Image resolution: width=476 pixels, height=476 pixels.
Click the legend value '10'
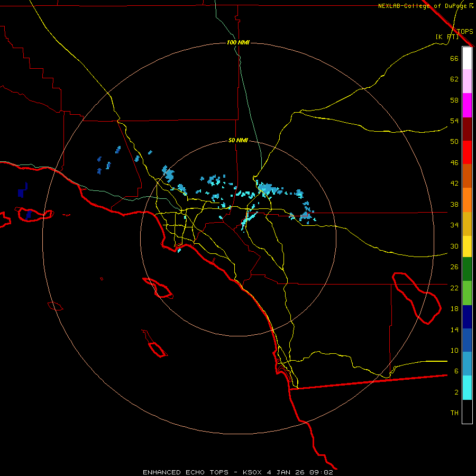454,351
